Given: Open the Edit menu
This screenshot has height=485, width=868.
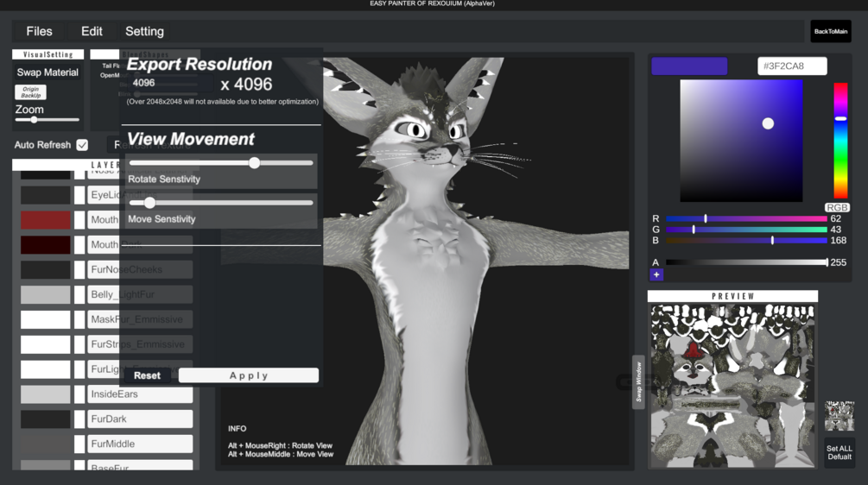Looking at the screenshot, I should (92, 32).
